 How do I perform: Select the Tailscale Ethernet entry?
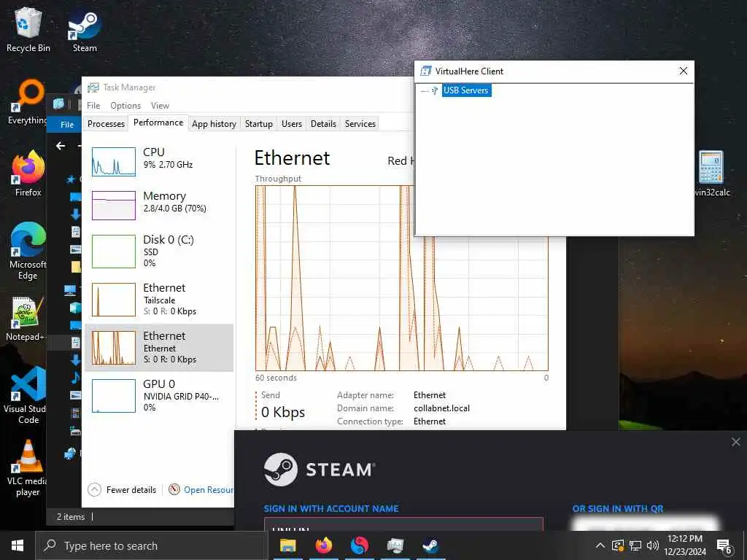[159, 299]
